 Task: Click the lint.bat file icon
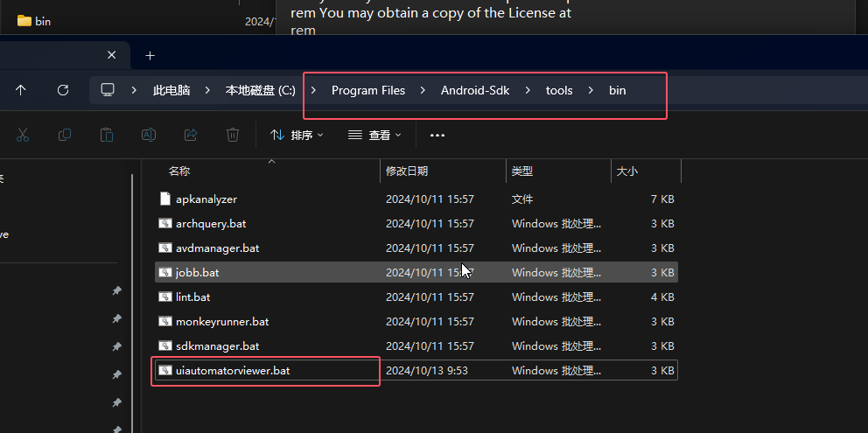click(165, 297)
